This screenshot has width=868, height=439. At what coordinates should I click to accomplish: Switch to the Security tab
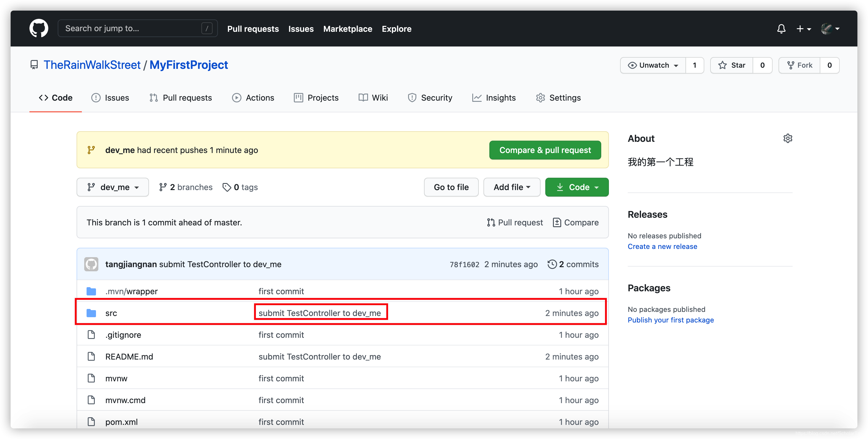[430, 98]
